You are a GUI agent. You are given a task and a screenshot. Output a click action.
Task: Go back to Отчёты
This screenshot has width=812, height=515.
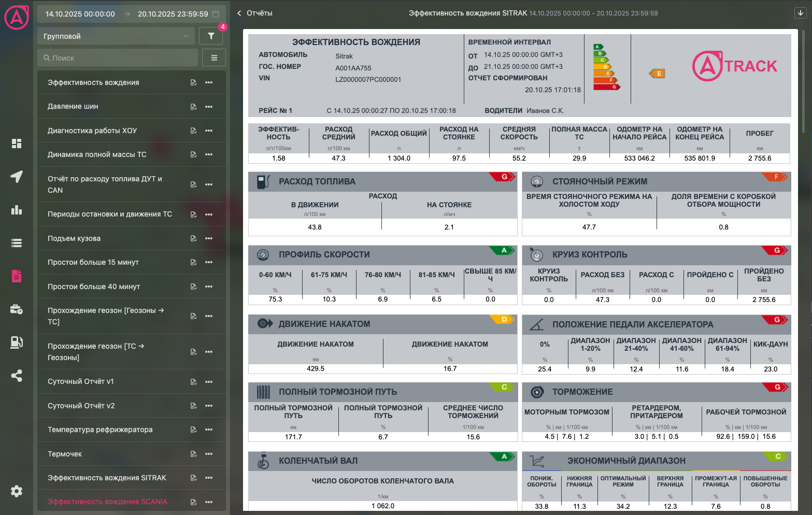click(255, 13)
